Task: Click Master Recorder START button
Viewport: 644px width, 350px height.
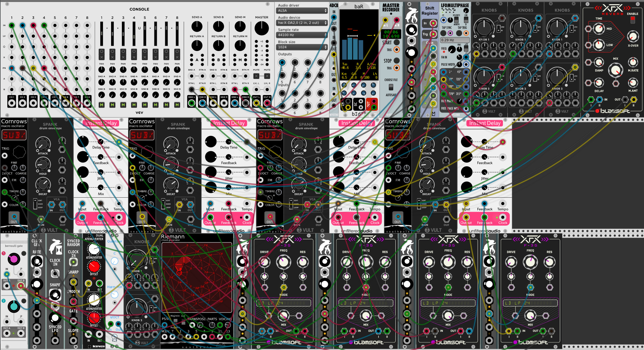Action: point(396,42)
